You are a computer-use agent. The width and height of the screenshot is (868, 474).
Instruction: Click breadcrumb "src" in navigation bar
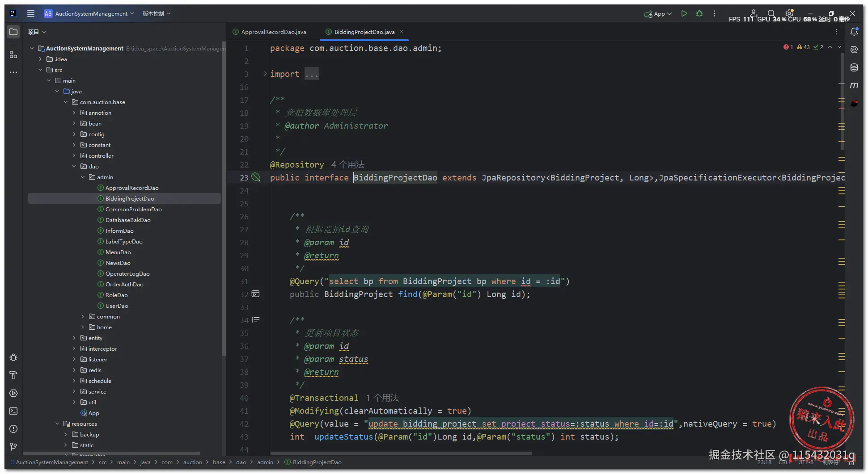point(102,462)
